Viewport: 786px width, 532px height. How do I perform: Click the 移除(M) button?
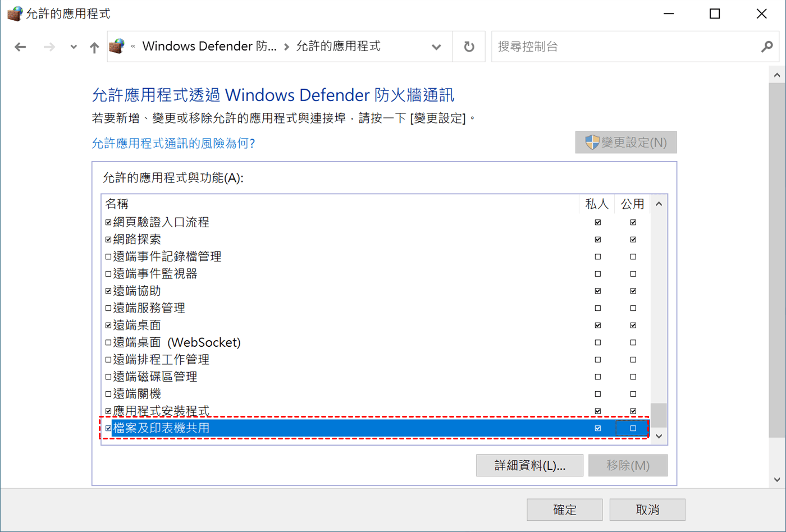pyautogui.click(x=628, y=465)
